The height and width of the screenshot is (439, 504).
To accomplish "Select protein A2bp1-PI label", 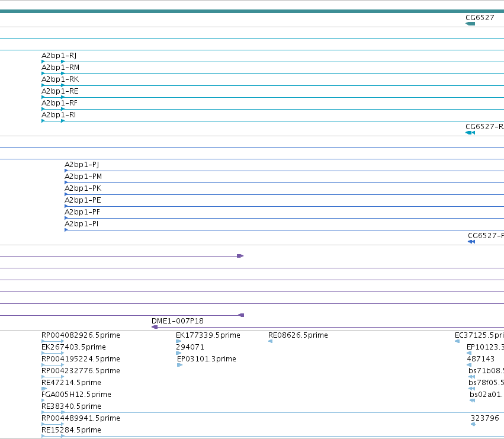I will coord(81,224).
